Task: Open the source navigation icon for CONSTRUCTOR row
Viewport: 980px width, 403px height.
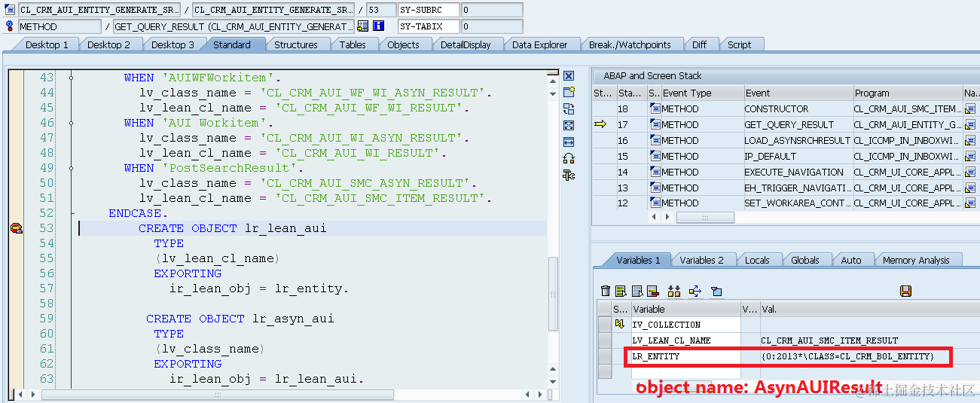Action: (970, 109)
